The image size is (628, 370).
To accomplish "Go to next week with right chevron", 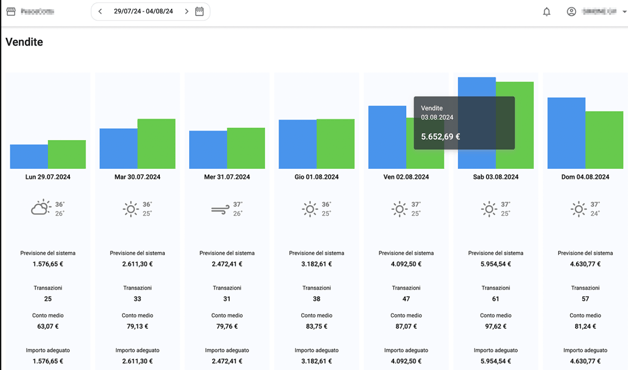I will (186, 12).
